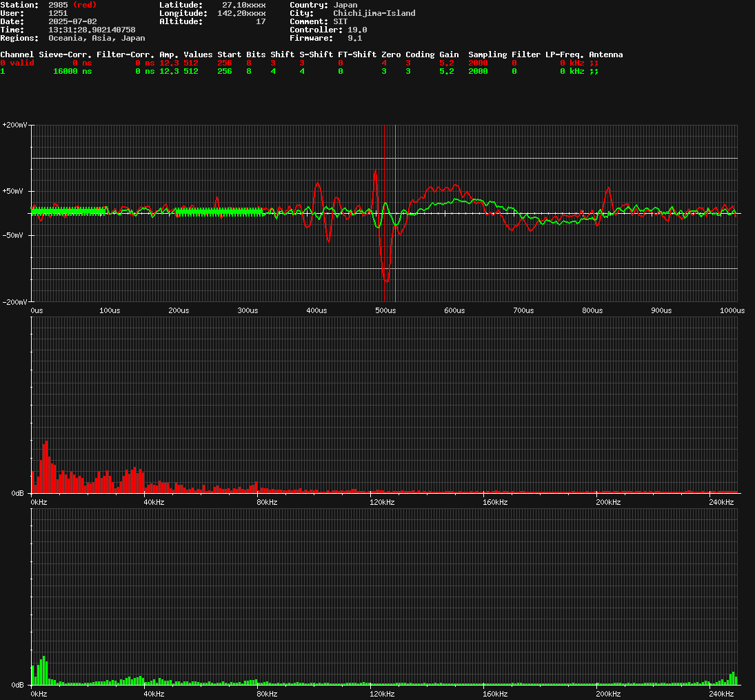Click the '1000us' time axis label
This screenshot has height=700, width=755.
tap(732, 310)
